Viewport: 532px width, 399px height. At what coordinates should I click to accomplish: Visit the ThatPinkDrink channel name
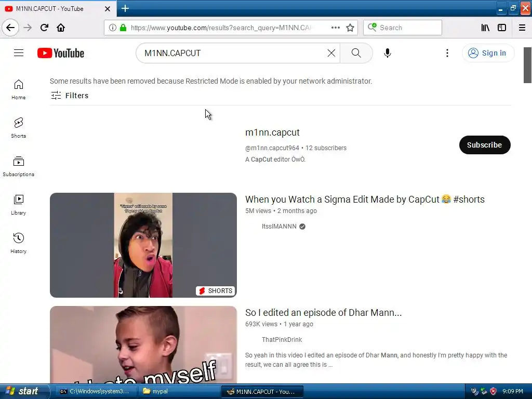tap(282, 340)
